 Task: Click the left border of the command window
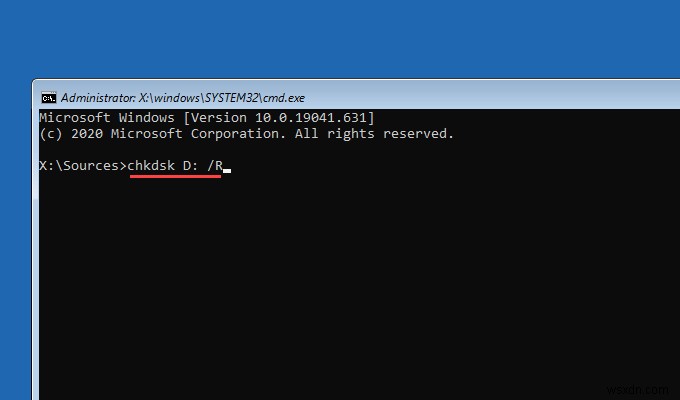point(34,250)
